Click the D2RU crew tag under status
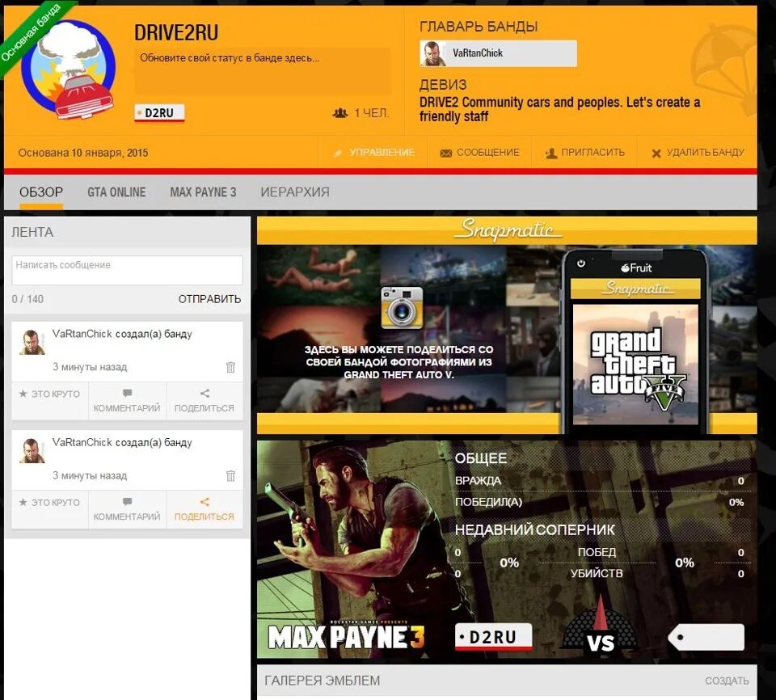Screen dimensions: 776x700 click(x=159, y=113)
